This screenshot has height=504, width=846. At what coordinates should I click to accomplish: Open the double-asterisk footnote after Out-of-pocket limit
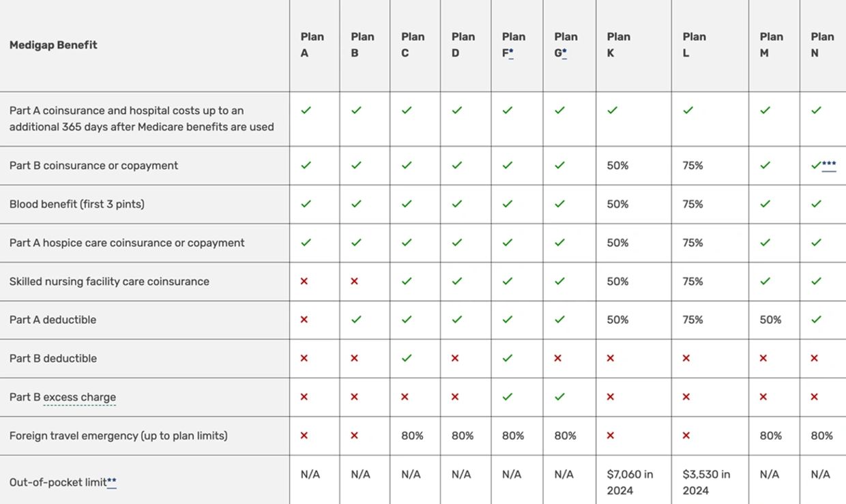[112, 482]
